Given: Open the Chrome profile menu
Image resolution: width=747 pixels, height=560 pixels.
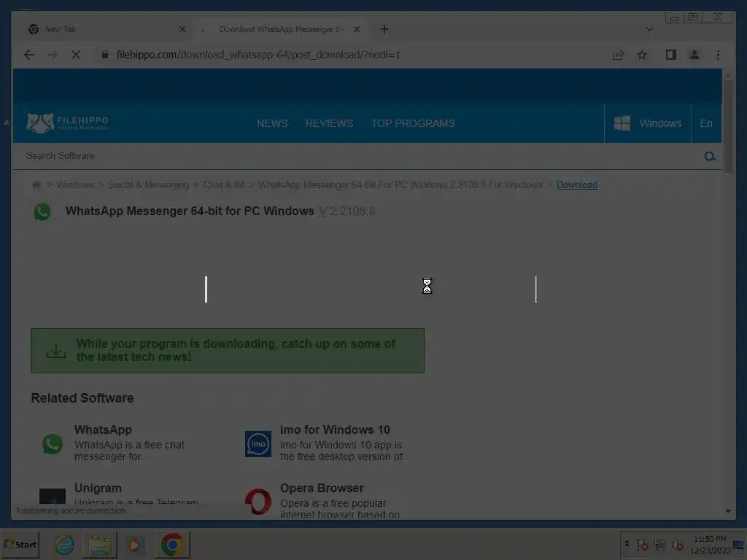Looking at the screenshot, I should coord(694,55).
